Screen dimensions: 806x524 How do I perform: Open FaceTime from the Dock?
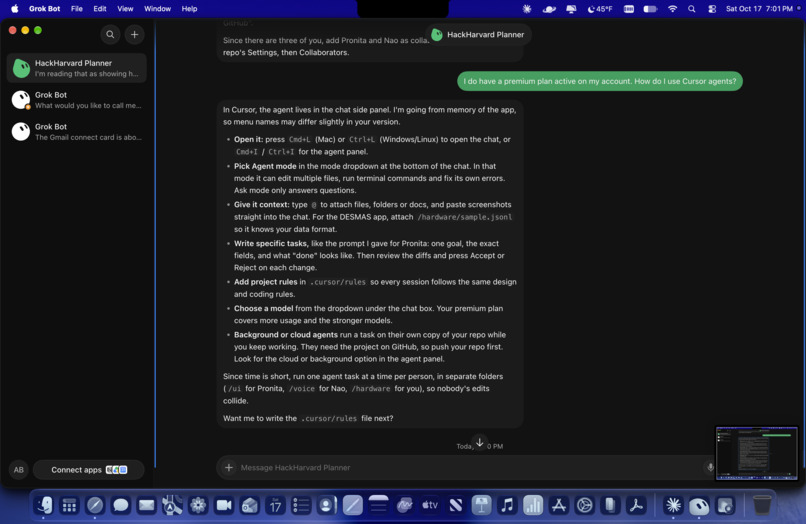pos(224,505)
